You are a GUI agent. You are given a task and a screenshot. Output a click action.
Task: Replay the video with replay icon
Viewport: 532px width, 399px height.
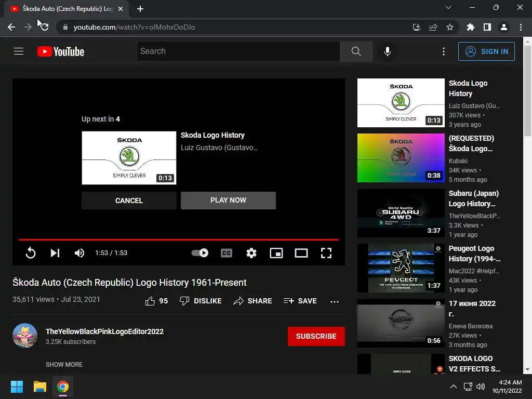[x=31, y=253]
